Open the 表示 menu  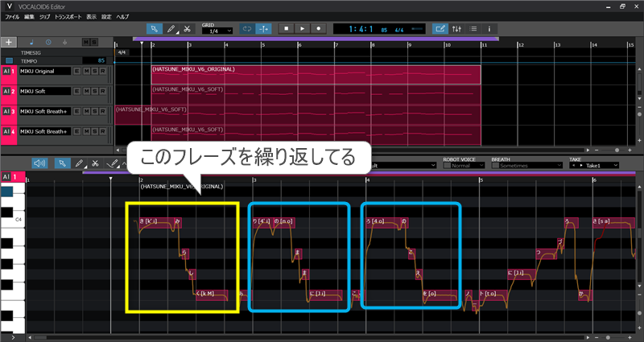[91, 17]
